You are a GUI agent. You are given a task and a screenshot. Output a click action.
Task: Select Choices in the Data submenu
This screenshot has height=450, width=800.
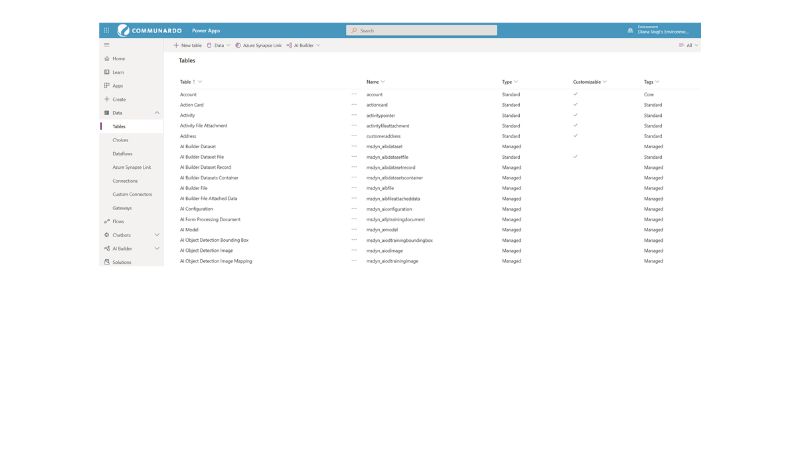120,140
